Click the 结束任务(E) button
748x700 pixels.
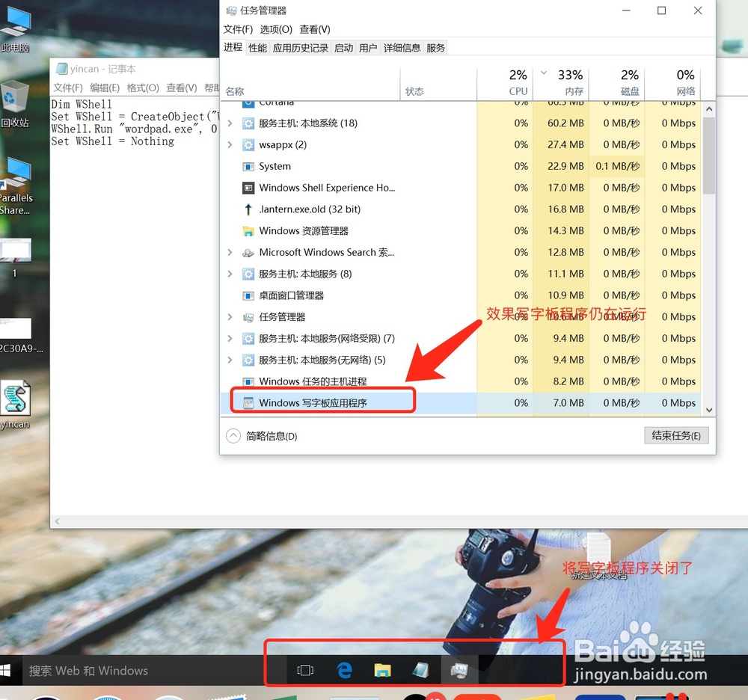(675, 435)
